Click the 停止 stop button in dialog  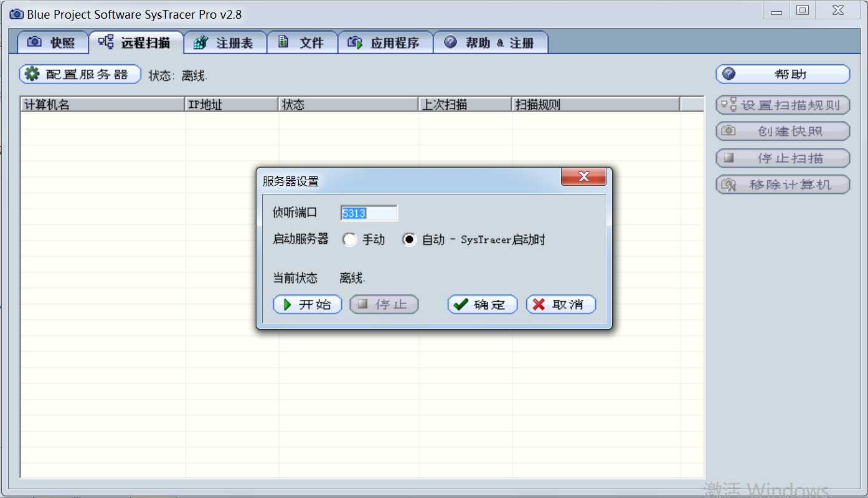pyautogui.click(x=384, y=304)
